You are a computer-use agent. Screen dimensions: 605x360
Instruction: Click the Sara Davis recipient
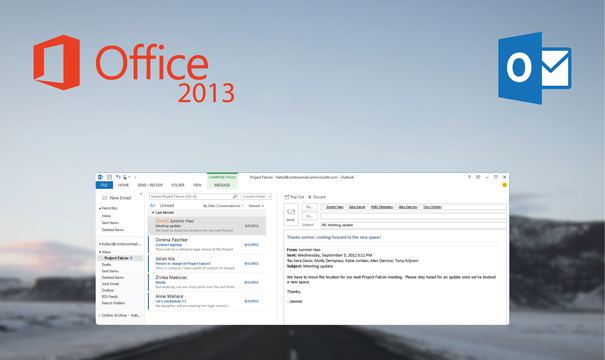pos(357,207)
